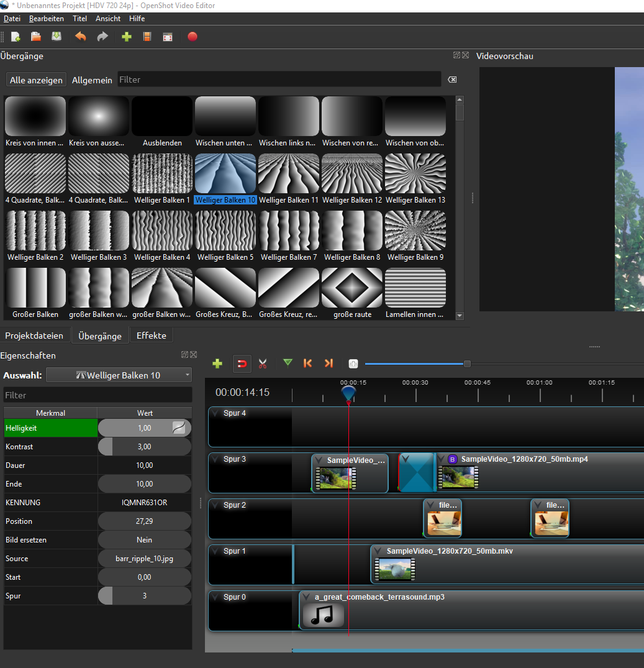
Task: Clear the transitions filter field
Action: [x=452, y=80]
